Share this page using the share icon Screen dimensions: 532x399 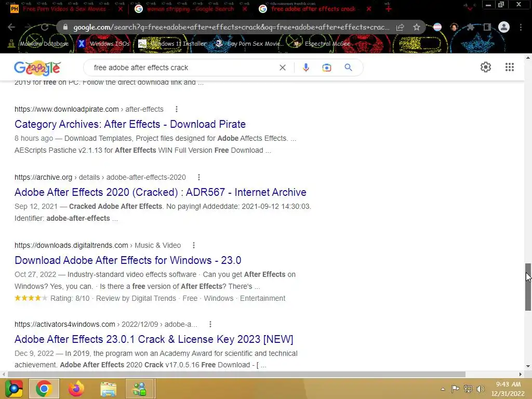point(400,27)
